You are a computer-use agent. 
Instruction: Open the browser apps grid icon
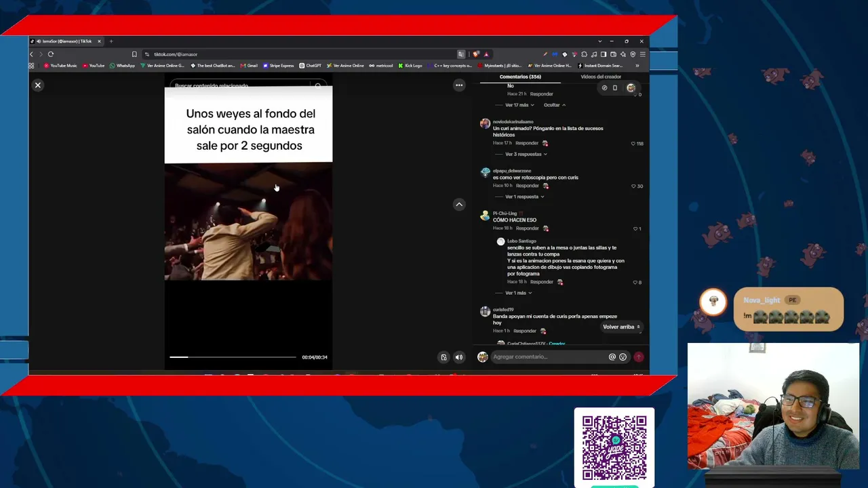click(x=31, y=66)
